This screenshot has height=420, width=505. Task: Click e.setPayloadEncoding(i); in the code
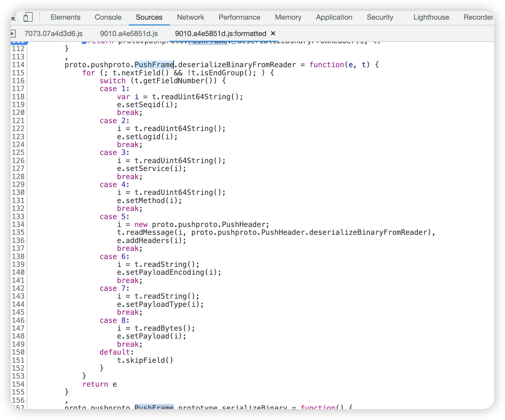point(169,272)
